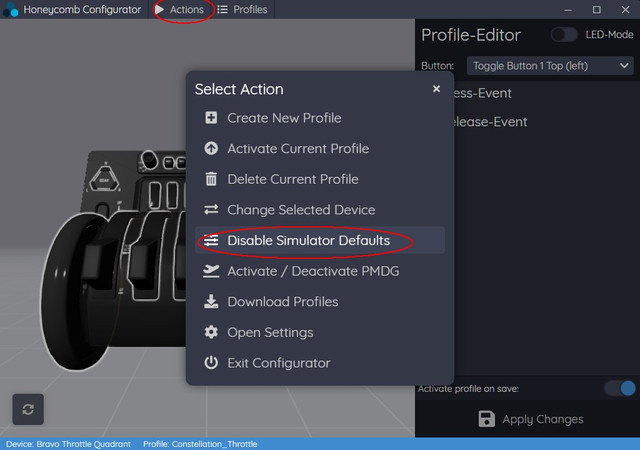640x450 pixels.
Task: Select Disable Simulator Defaults
Action: click(320, 240)
